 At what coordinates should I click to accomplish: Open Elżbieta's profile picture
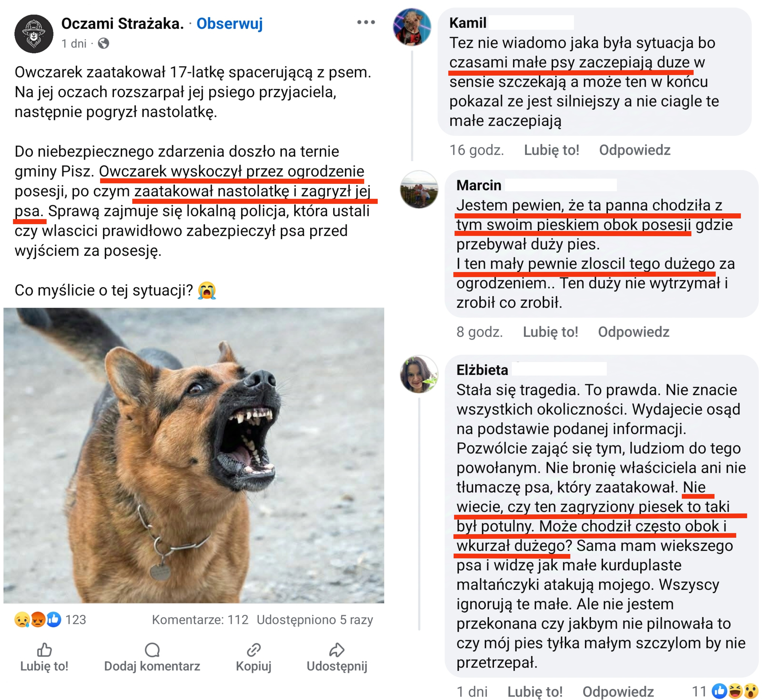tap(419, 374)
